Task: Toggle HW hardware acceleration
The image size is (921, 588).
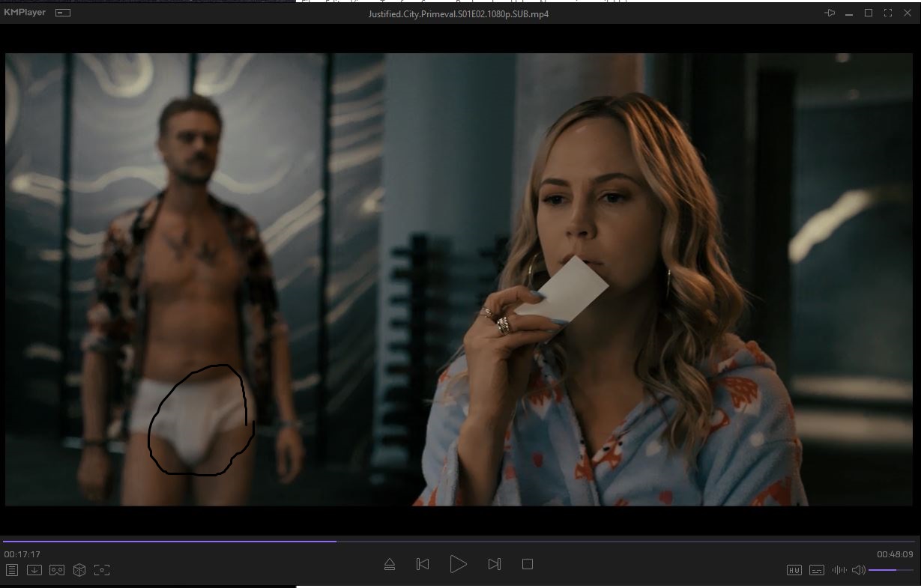Action: [794, 570]
